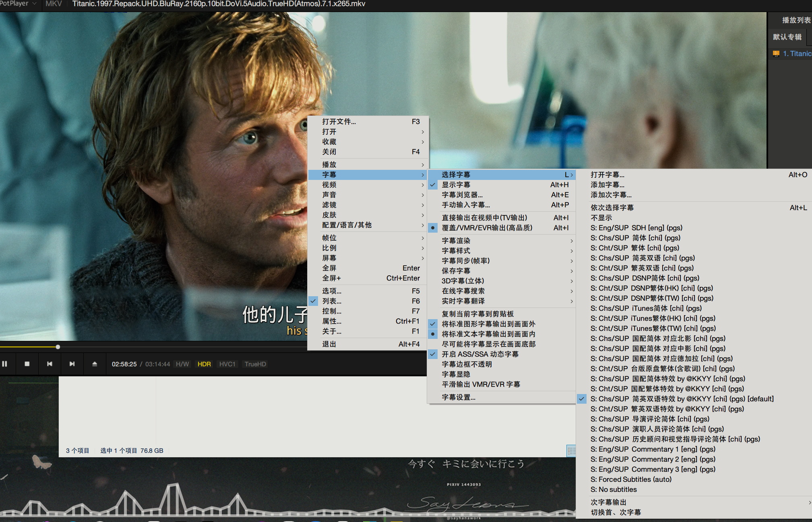Click the playback seek bar handle
This screenshot has height=522, width=812.
pos(58,347)
